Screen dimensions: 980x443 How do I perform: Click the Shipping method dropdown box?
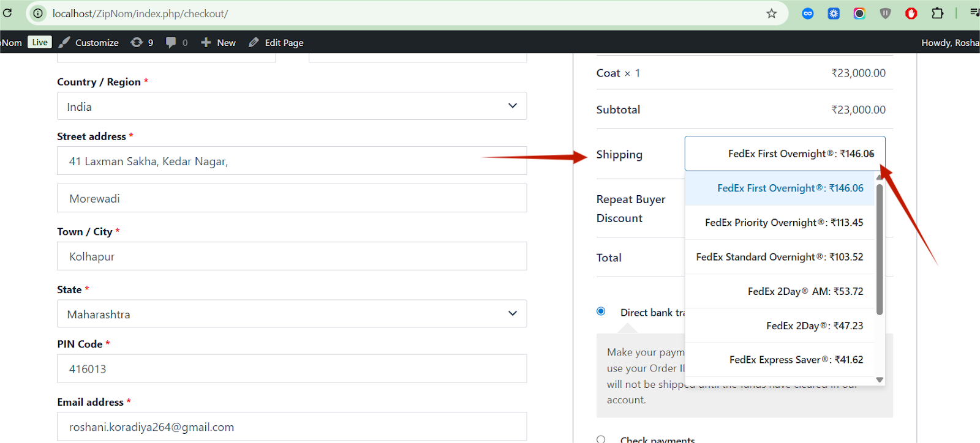click(785, 154)
